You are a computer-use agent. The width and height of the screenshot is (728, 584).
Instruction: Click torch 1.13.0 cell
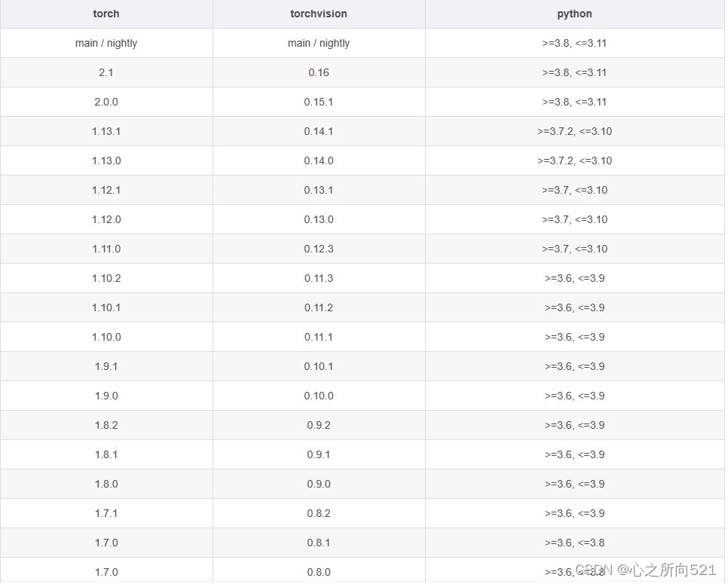click(x=106, y=161)
